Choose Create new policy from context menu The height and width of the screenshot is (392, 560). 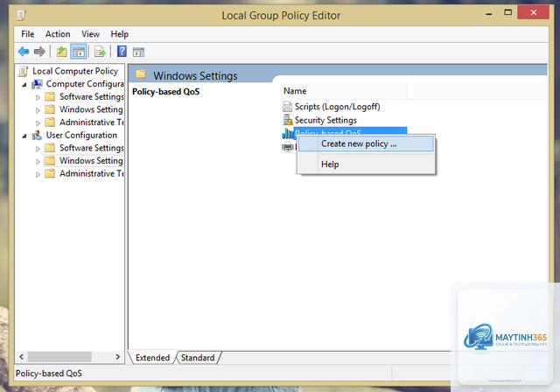[366, 143]
